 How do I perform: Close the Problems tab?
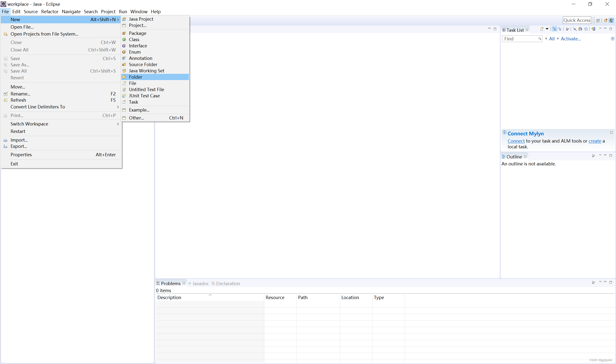coord(184,283)
